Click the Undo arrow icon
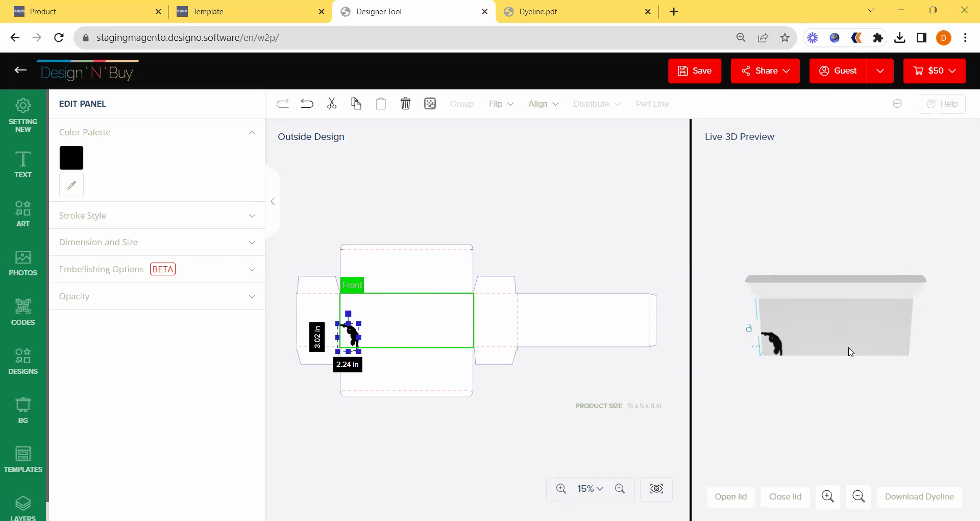This screenshot has height=521, width=980. coord(307,104)
